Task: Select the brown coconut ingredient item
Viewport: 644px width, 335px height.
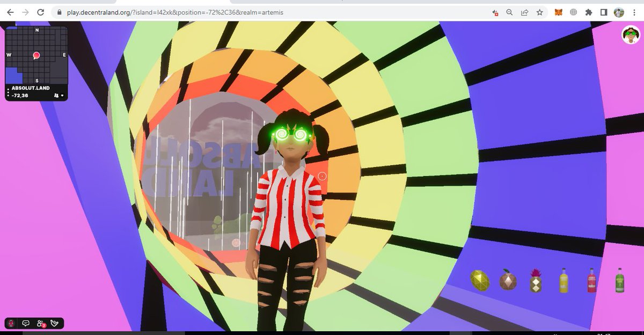Action: 508,280
